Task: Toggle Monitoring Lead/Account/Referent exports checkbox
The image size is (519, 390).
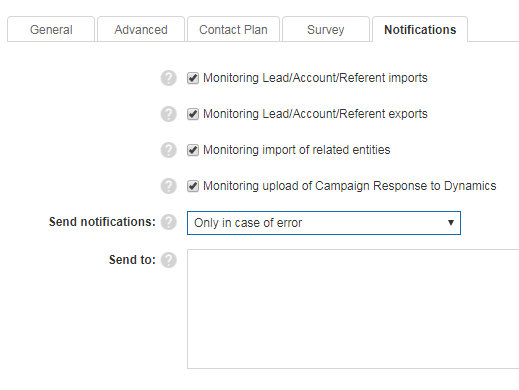Action: 193,114
